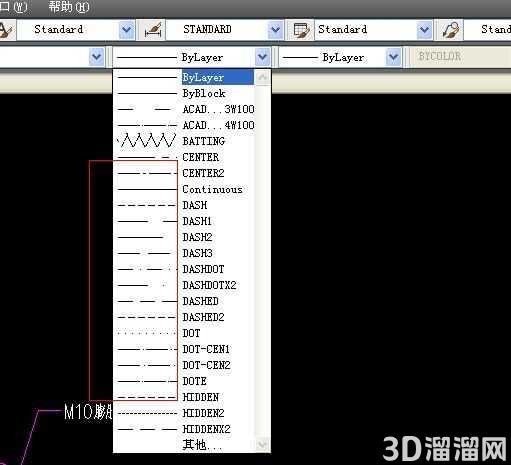Image resolution: width=511 pixels, height=465 pixels.
Task: Expand the table style Standard dropdown
Action: (424, 30)
